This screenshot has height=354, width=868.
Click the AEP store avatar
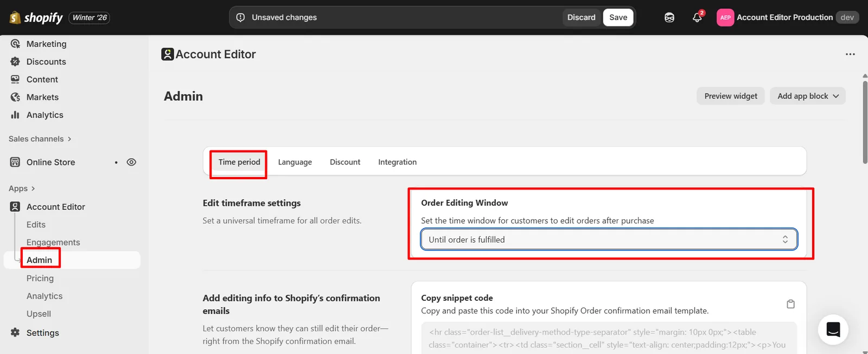725,17
